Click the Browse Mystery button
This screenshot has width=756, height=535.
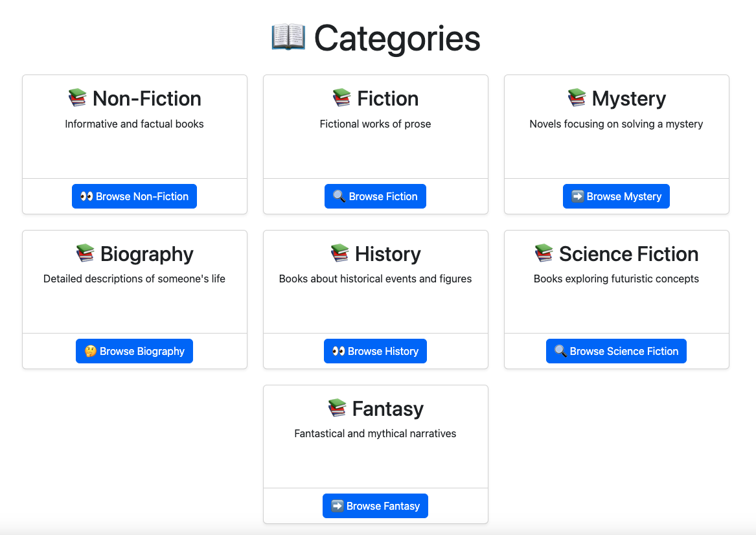616,196
